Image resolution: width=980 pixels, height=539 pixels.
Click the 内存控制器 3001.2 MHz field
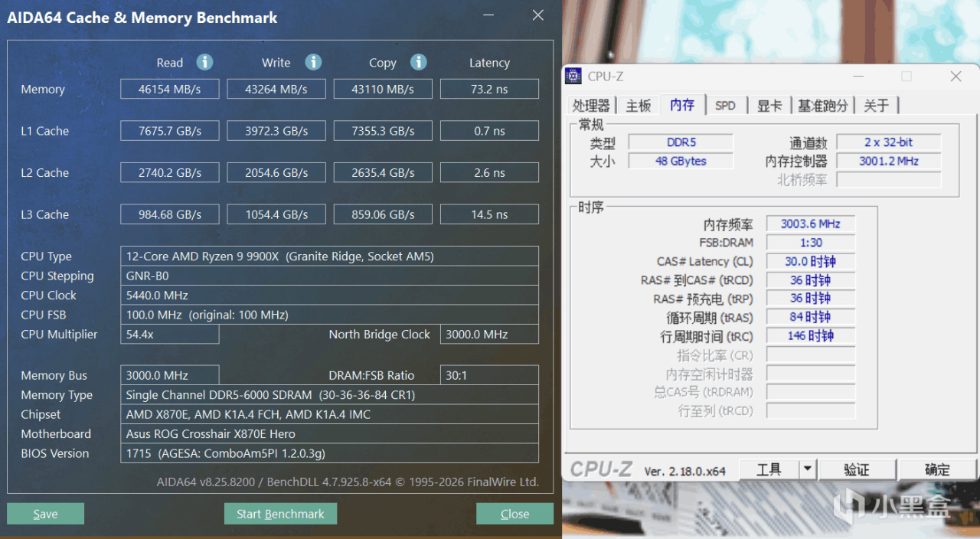pyautogui.click(x=889, y=161)
